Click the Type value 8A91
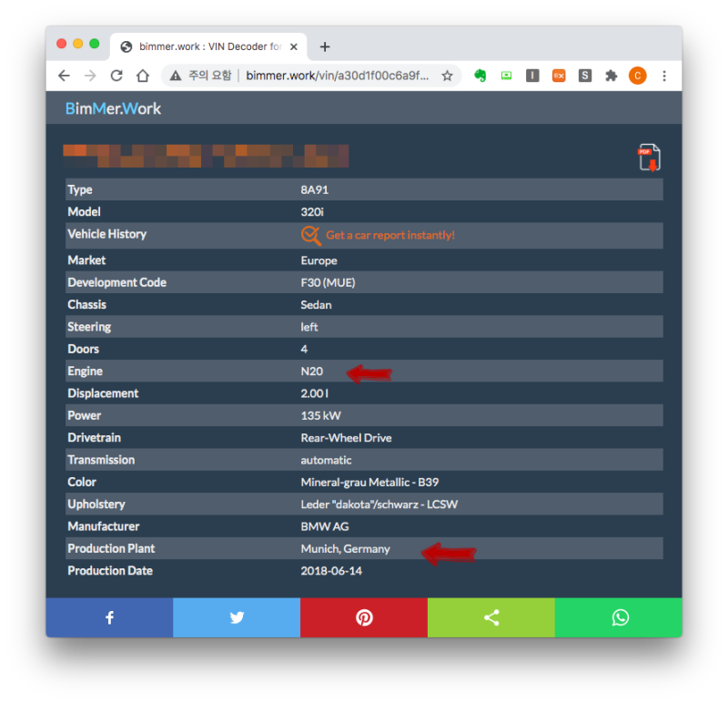The width and height of the screenshot is (728, 703). coord(314,190)
